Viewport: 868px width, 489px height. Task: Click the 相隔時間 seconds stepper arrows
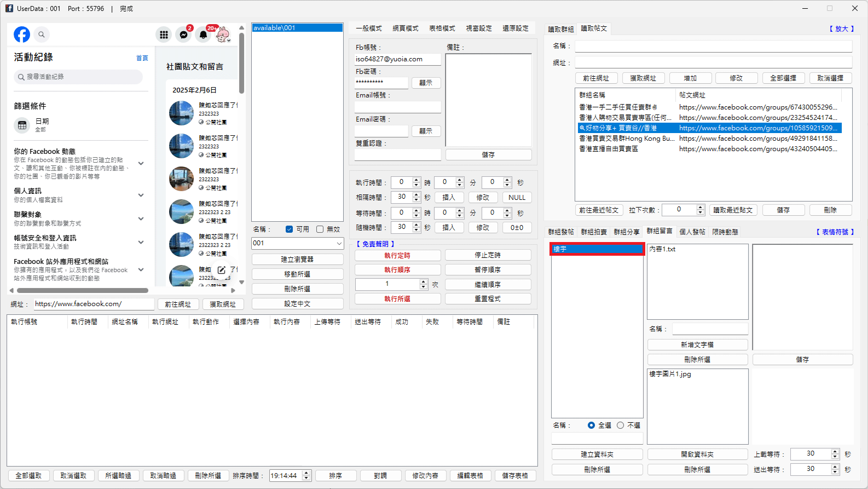click(416, 197)
